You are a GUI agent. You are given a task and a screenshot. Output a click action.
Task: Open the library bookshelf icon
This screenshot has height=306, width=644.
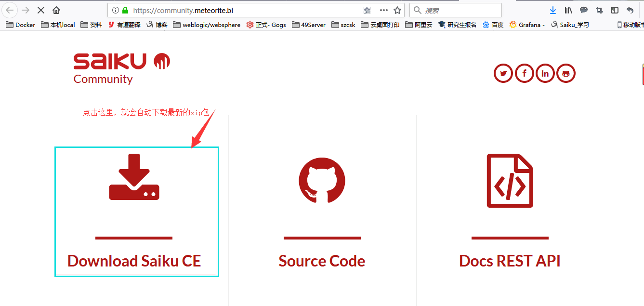tap(568, 10)
